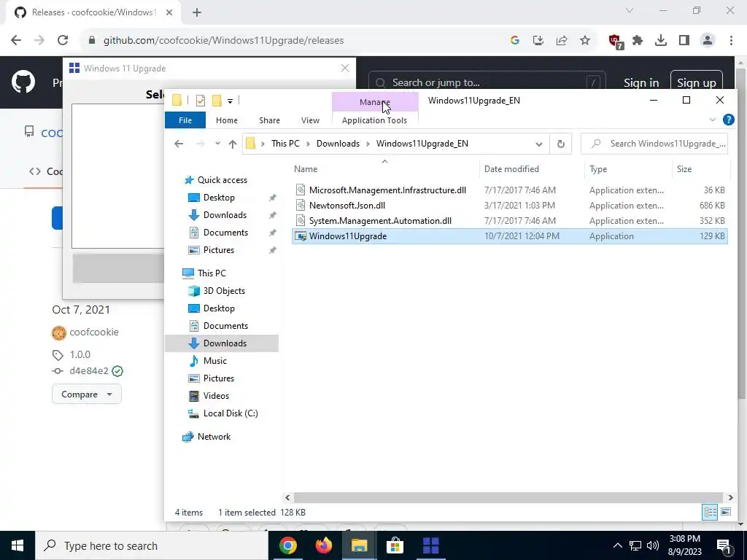Open Application Tools ribbon tab
The height and width of the screenshot is (560, 747).
pos(374,120)
